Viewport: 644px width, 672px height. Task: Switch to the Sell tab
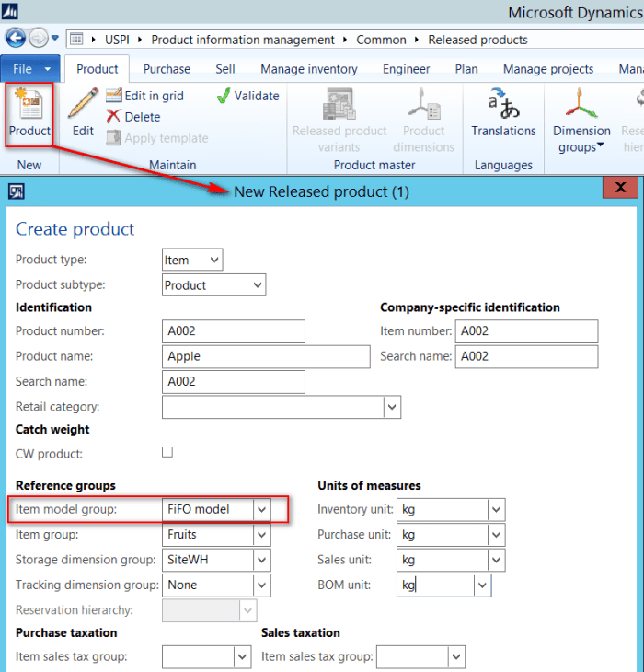[x=225, y=68]
